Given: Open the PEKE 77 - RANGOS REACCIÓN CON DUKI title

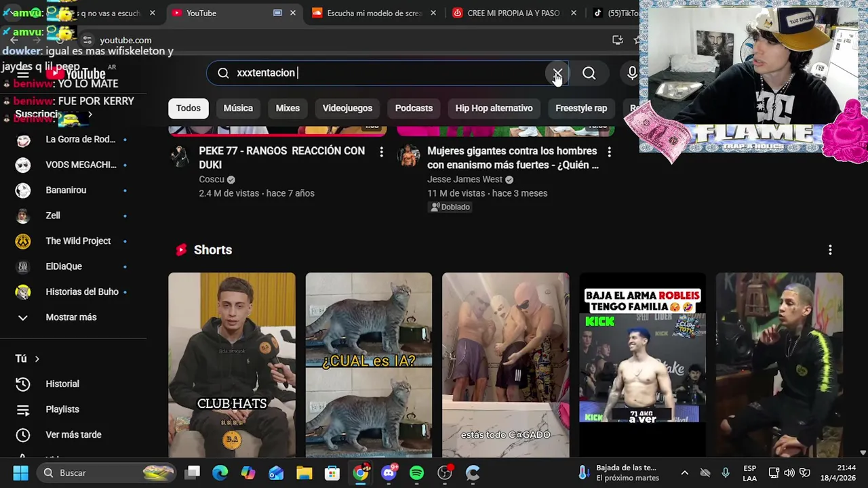Looking at the screenshot, I should (282, 157).
